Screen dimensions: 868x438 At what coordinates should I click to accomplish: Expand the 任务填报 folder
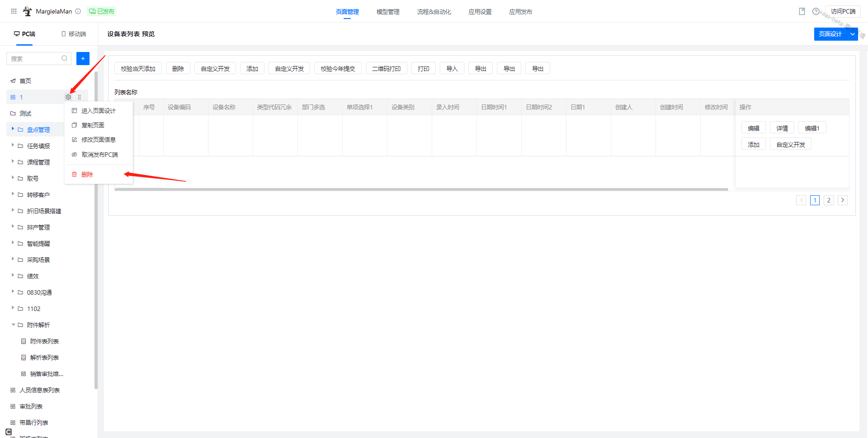(x=13, y=146)
